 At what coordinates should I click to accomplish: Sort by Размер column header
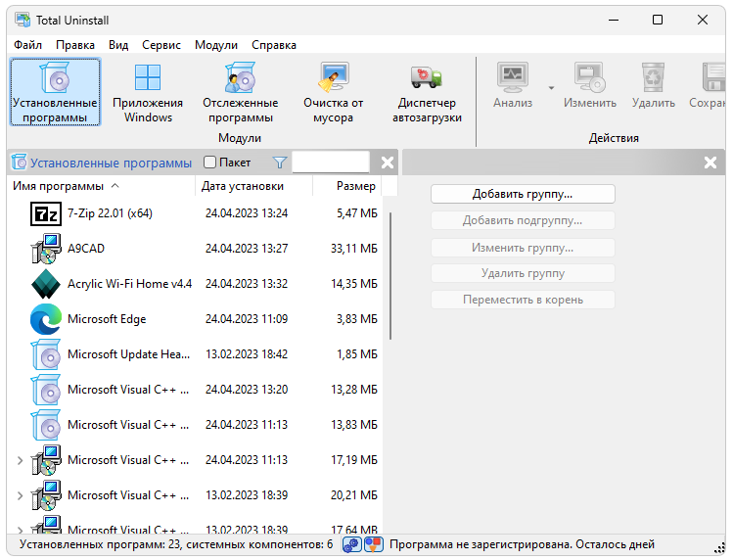(347, 186)
